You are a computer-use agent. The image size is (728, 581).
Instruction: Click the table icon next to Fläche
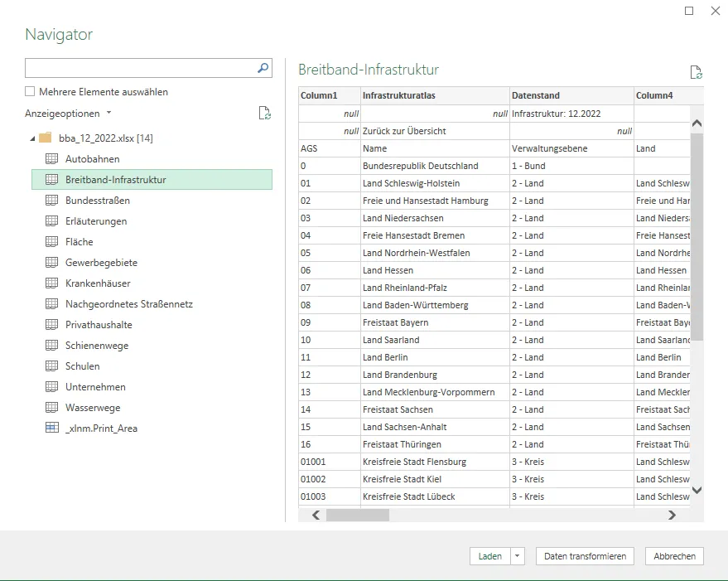(x=51, y=242)
